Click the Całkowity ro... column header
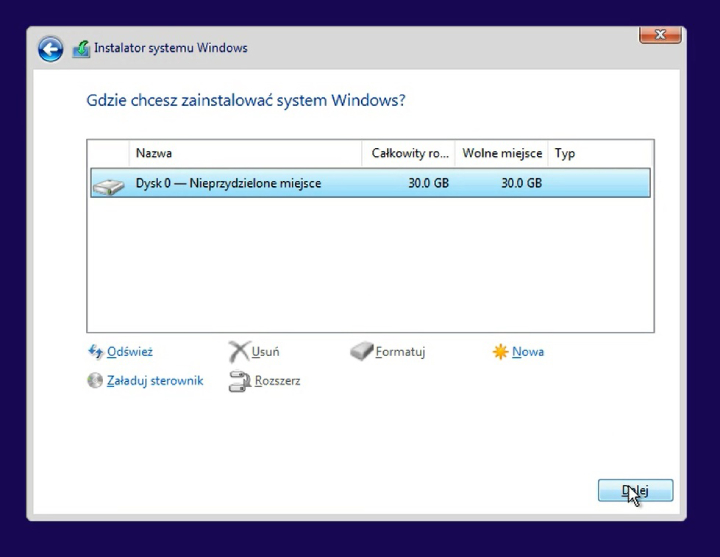720x557 pixels. click(410, 153)
